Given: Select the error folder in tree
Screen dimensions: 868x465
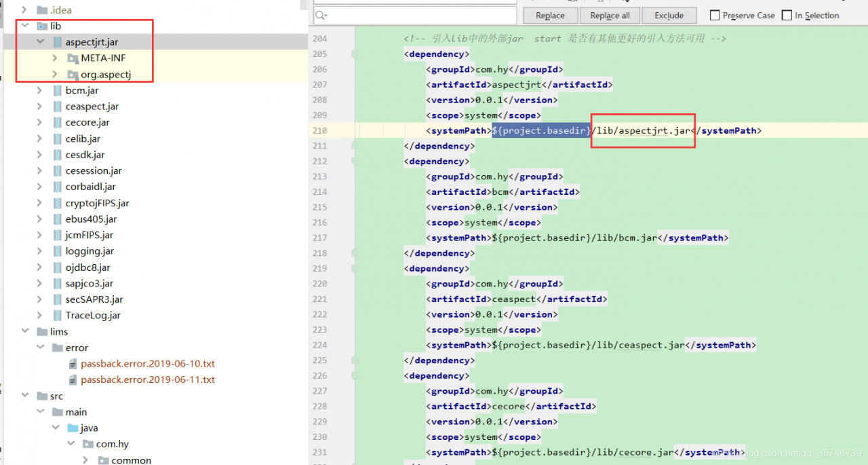Looking at the screenshot, I should (77, 348).
